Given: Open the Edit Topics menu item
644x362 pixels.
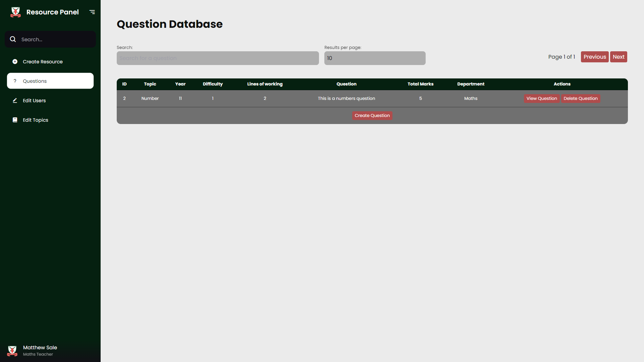Looking at the screenshot, I should [x=36, y=120].
